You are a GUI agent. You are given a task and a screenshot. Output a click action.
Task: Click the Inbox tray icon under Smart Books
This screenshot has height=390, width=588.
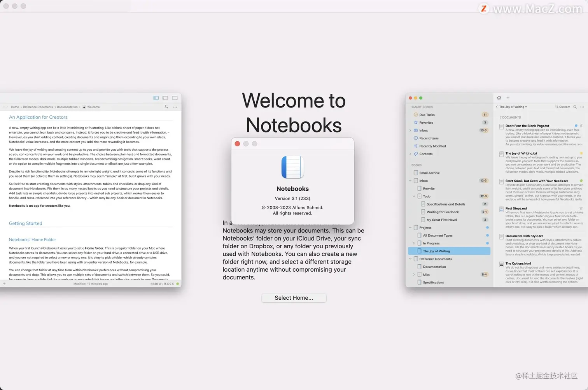(x=416, y=130)
